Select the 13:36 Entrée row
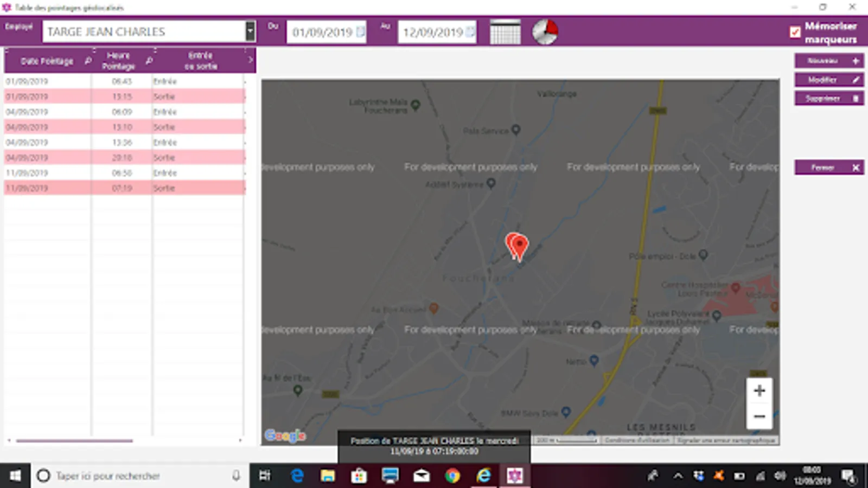Image resolution: width=868 pixels, height=488 pixels. point(124,142)
